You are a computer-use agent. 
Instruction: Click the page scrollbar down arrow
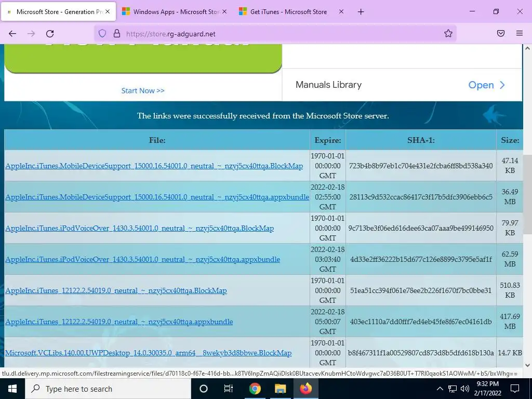[527, 365]
